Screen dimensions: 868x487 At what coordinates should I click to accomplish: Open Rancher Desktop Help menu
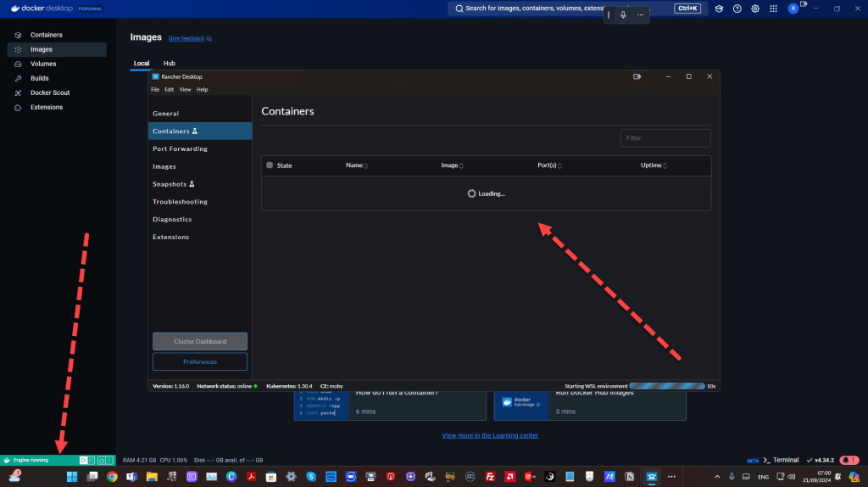coord(202,89)
